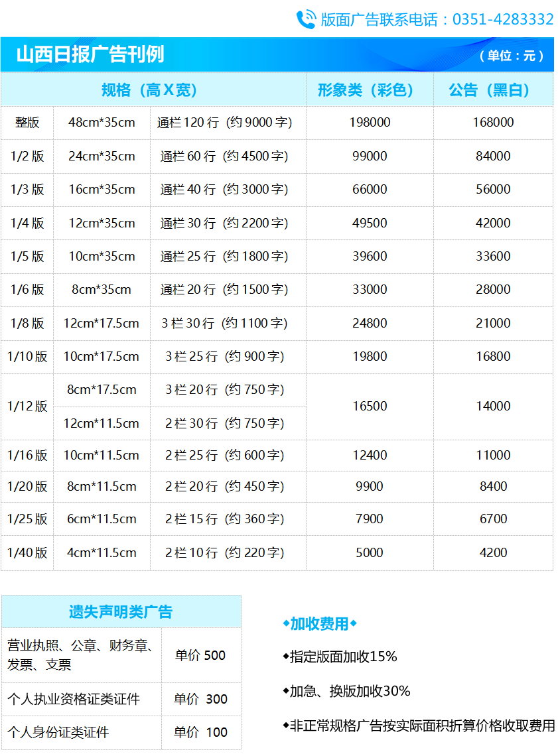The width and height of the screenshot is (558, 756).
Task: Click the telephone handset icon
Action: (x=306, y=19)
